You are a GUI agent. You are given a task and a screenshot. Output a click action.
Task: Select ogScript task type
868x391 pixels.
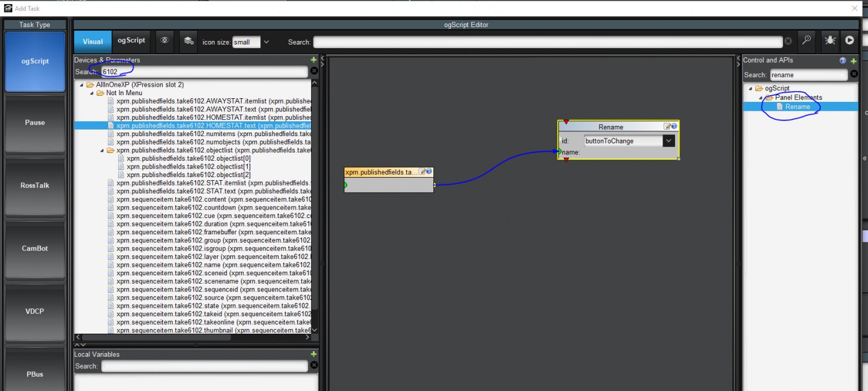coord(35,61)
